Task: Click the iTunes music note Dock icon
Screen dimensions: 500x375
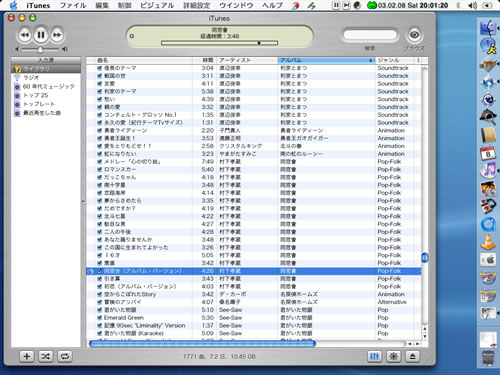Action: (x=488, y=170)
